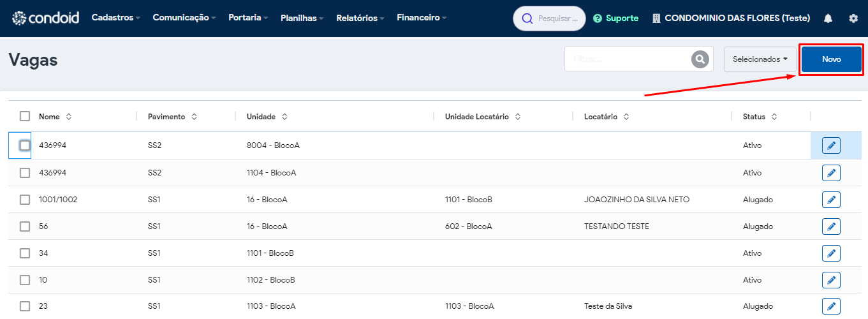Edit the vaga 34 entry
The image size is (868, 319).
click(x=831, y=253)
